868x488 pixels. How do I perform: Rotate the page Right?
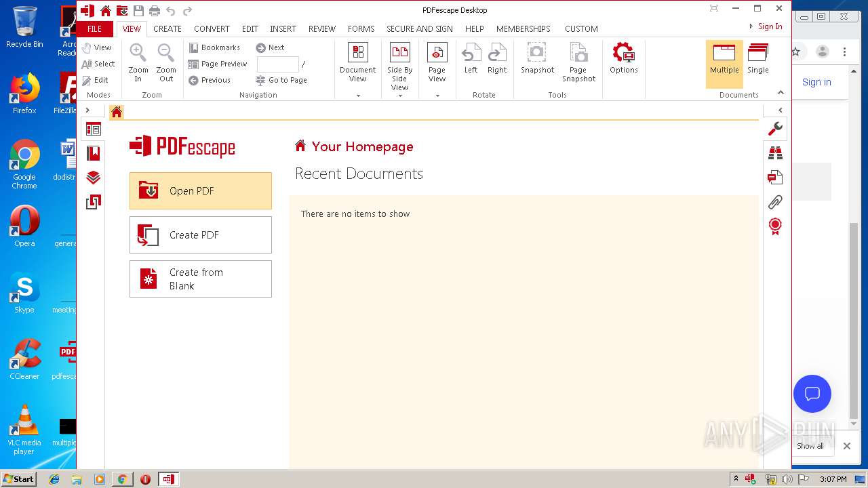(x=497, y=58)
